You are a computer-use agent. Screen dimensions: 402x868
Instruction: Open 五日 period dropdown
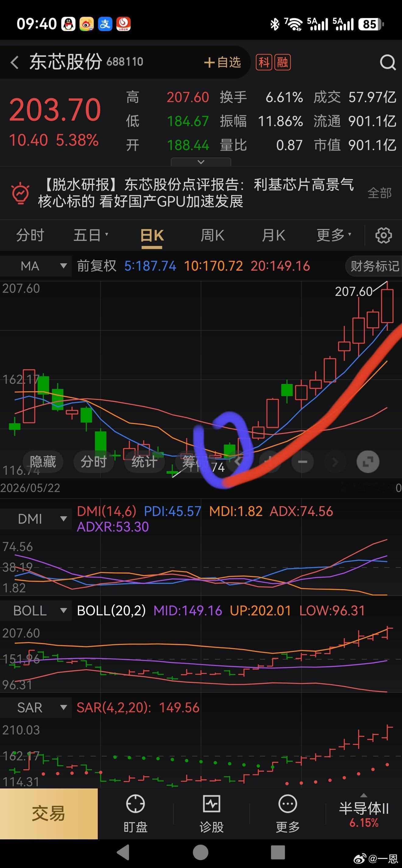click(x=91, y=235)
